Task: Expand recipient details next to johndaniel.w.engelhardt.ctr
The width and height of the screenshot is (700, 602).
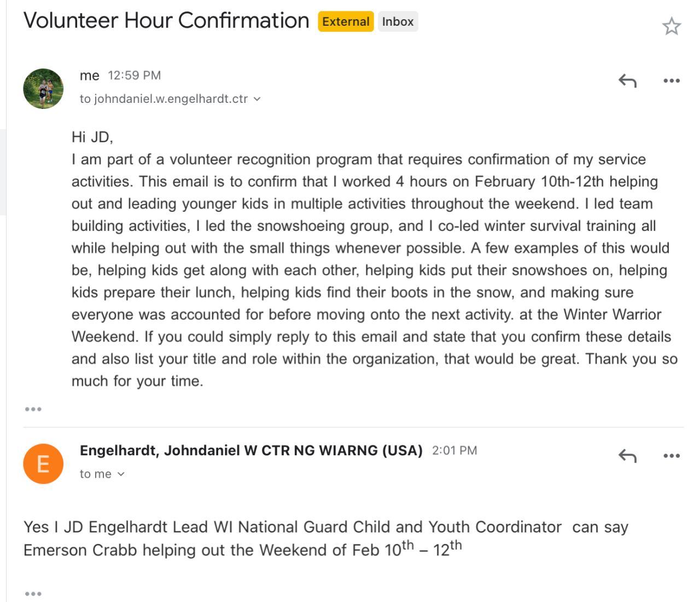Action: 257,99
